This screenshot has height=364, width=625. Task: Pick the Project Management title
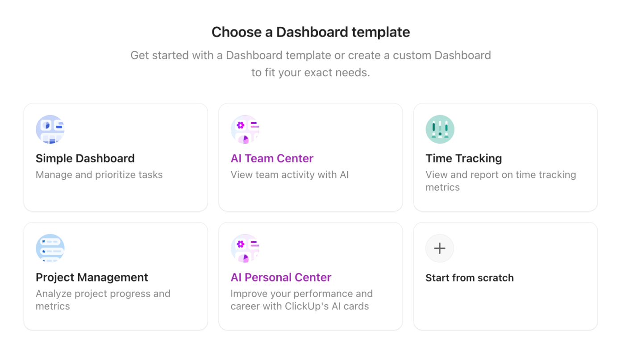(92, 277)
